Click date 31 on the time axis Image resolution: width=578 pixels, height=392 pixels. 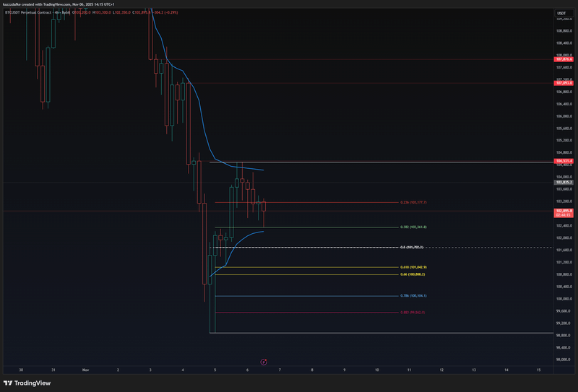click(53, 370)
